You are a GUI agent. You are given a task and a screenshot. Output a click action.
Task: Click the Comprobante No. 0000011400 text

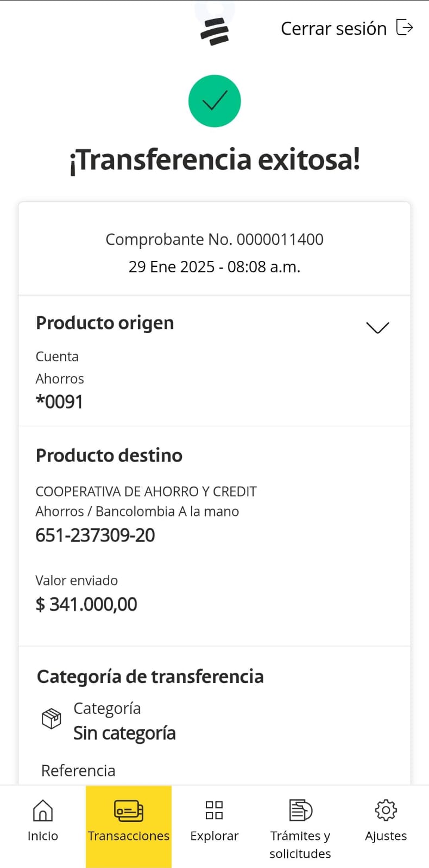pyautogui.click(x=214, y=239)
